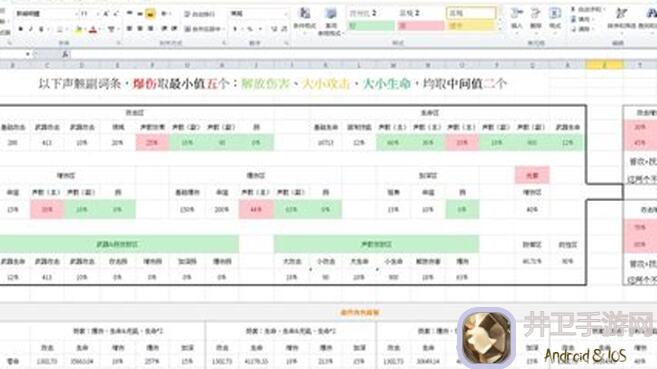This screenshot has width=657, height=369.
Task: Open the fill 填充 menu
Action: point(581,19)
